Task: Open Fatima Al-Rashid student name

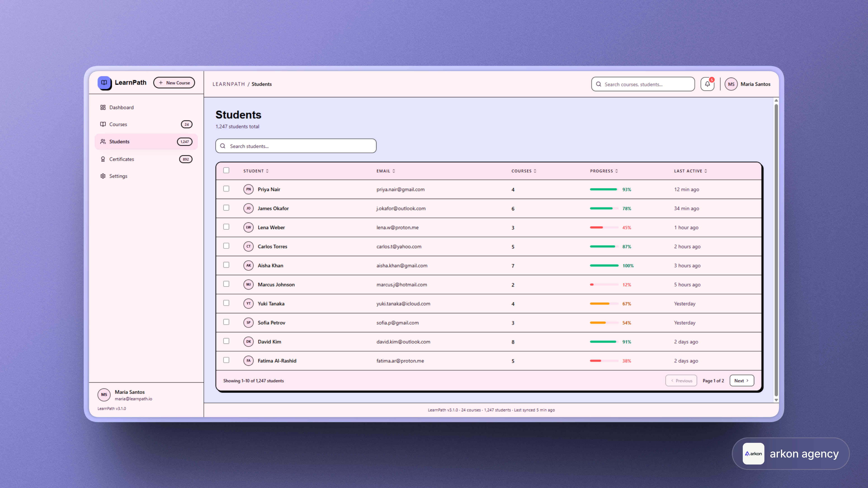Action: (277, 361)
